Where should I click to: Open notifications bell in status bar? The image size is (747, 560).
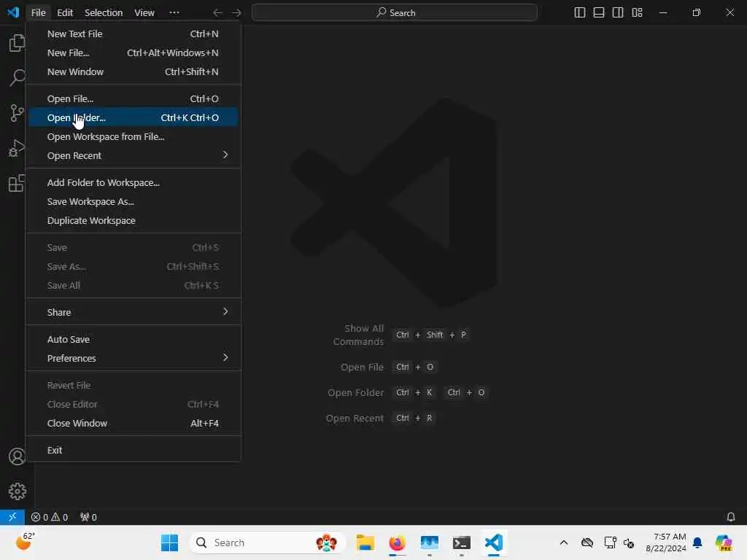[x=730, y=517]
